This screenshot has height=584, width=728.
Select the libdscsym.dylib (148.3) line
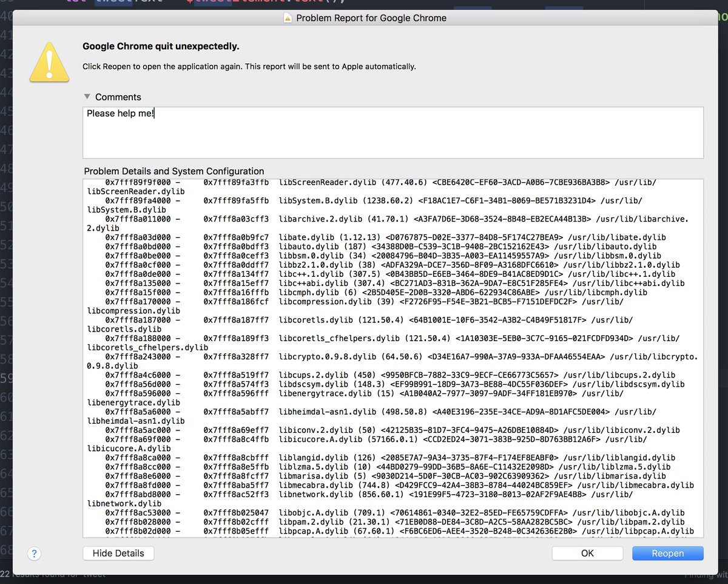[395, 384]
